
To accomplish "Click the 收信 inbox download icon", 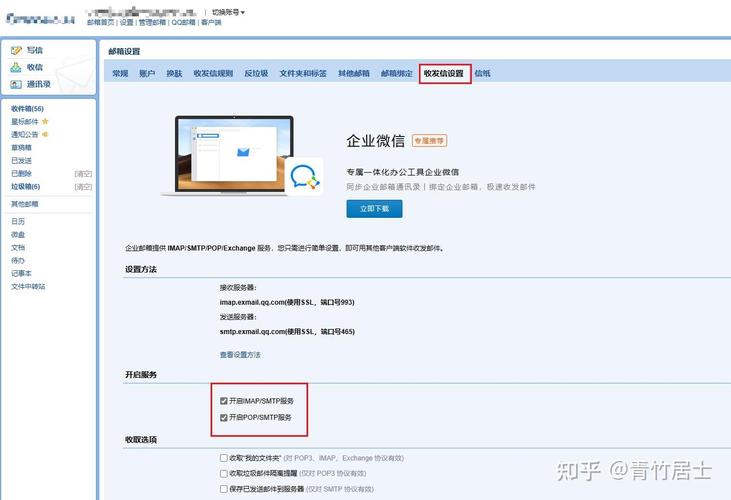I will coord(16,67).
